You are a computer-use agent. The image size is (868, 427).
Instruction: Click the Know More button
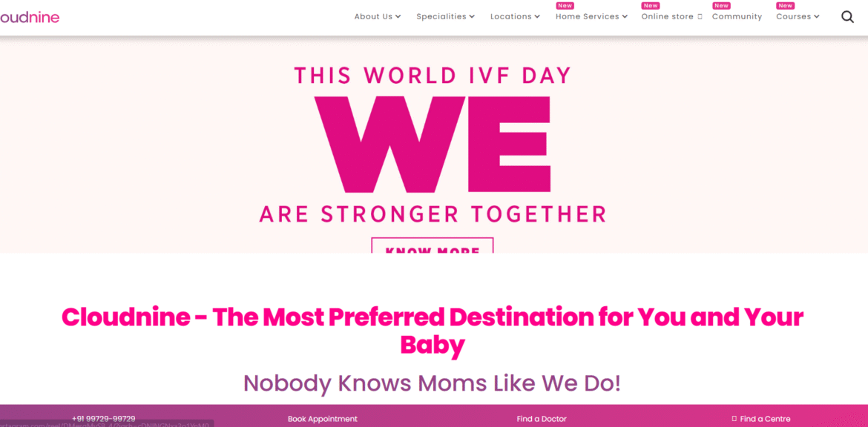[x=432, y=247]
